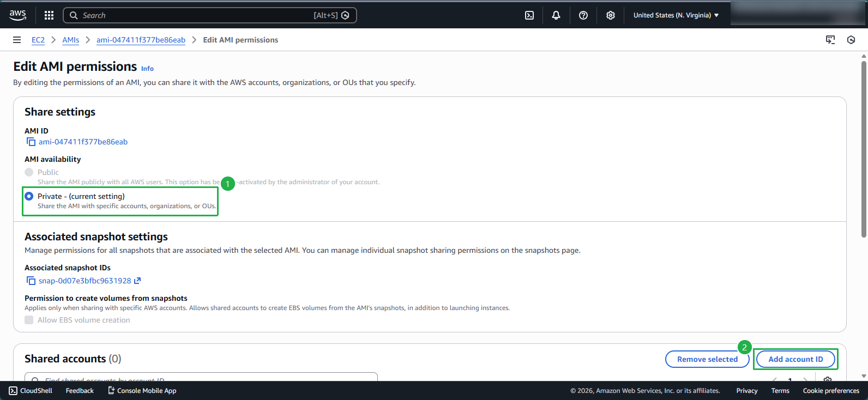Expand the United States (N. Virginia) region selector
Viewport: 868px width, 400px height.
click(676, 15)
